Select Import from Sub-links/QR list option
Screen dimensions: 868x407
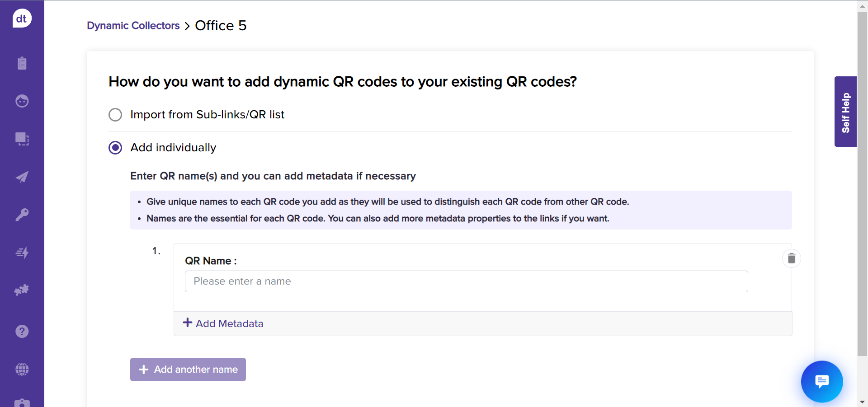click(x=115, y=115)
